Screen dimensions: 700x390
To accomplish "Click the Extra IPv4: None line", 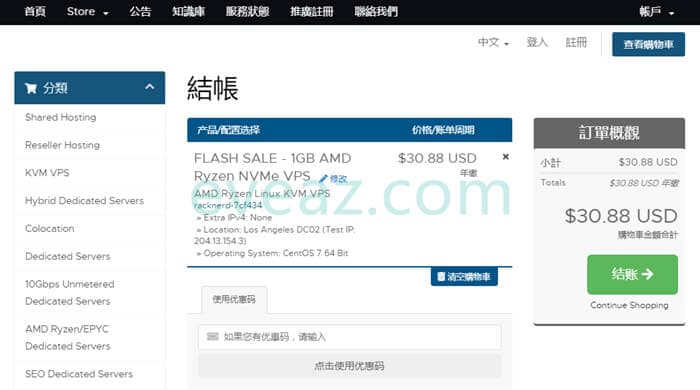I will [234, 217].
